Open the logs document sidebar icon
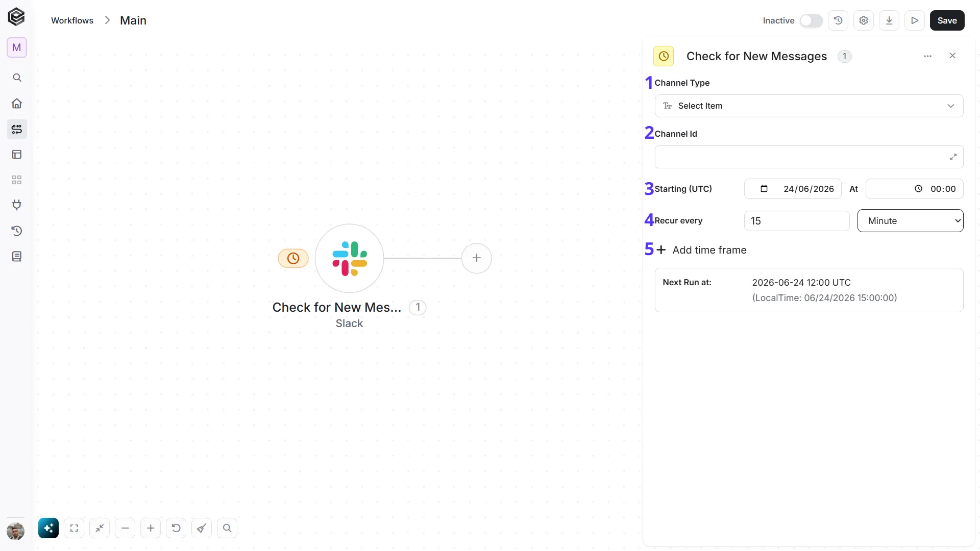Screen dimensions: 980x551 pyautogui.click(x=17, y=256)
